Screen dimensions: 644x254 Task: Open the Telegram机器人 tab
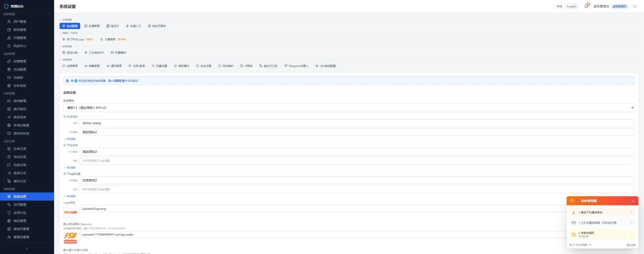coord(296,66)
